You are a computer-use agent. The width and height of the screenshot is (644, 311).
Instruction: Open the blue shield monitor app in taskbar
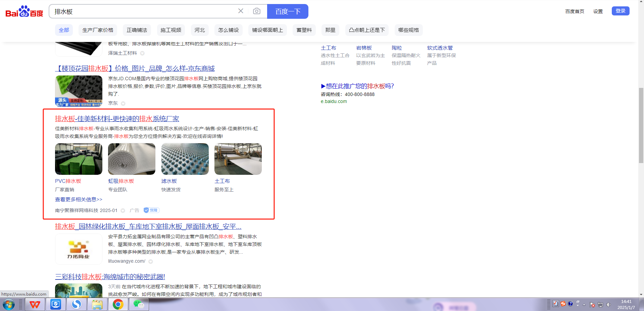(56, 305)
